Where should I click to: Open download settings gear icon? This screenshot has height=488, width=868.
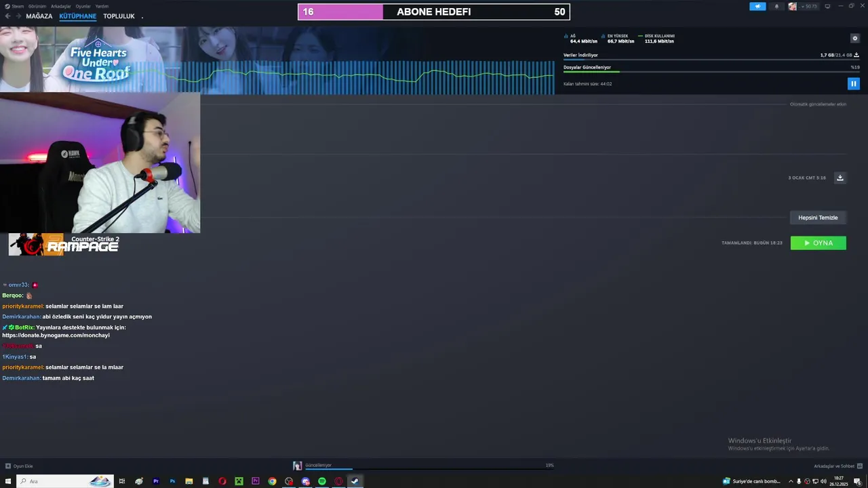854,38
